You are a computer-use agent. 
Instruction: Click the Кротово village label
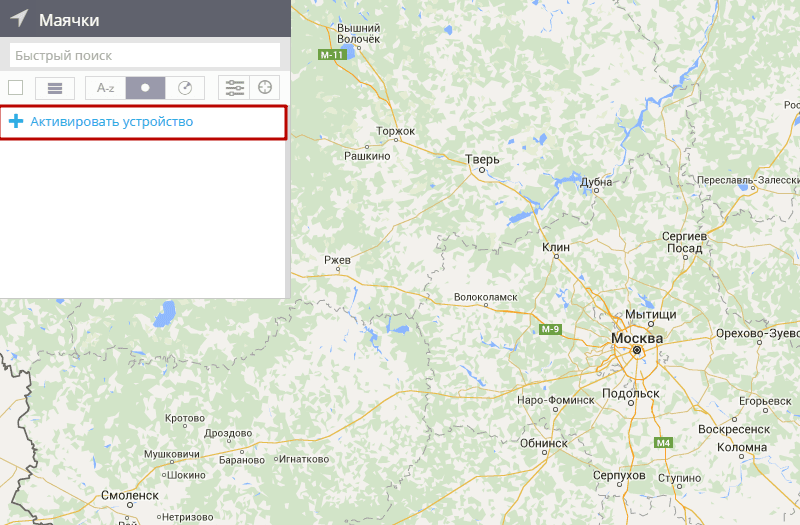coord(185,418)
